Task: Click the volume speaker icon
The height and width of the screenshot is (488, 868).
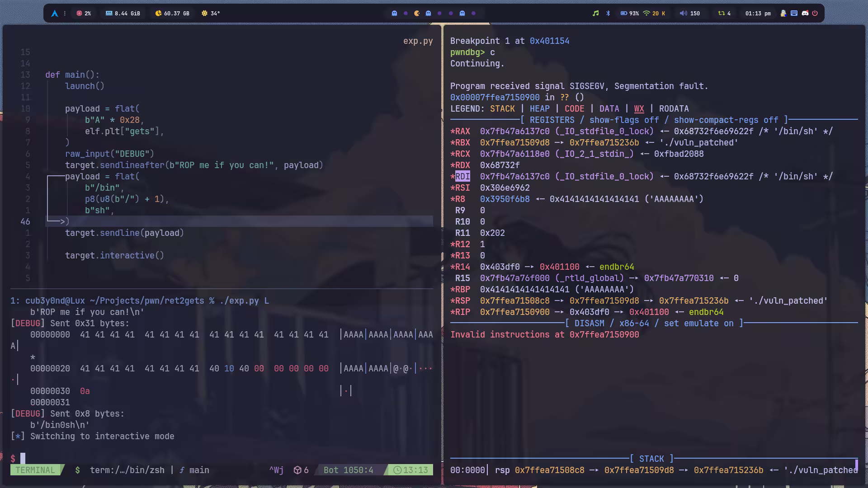Action: (683, 14)
